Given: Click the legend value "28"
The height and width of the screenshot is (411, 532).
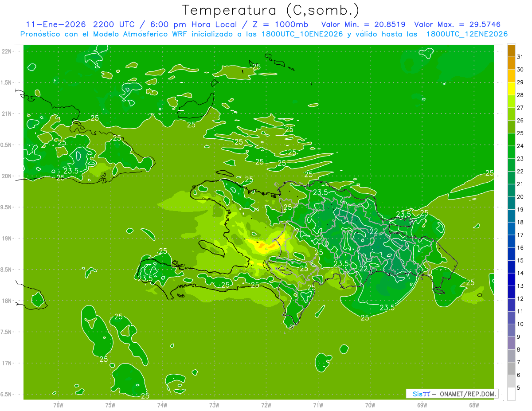Looking at the screenshot, I should pos(520,95).
